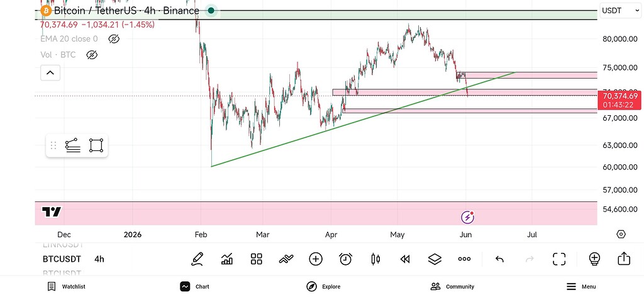Open the indicators chart icon
This screenshot has width=644, height=297.
pyautogui.click(x=226, y=259)
